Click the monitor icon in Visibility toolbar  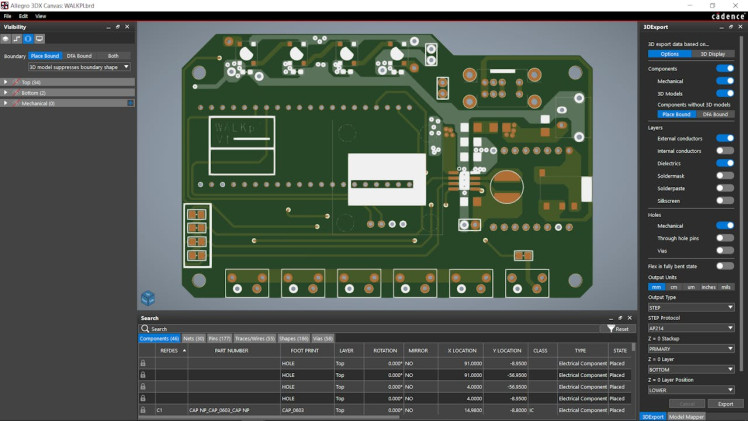point(39,39)
